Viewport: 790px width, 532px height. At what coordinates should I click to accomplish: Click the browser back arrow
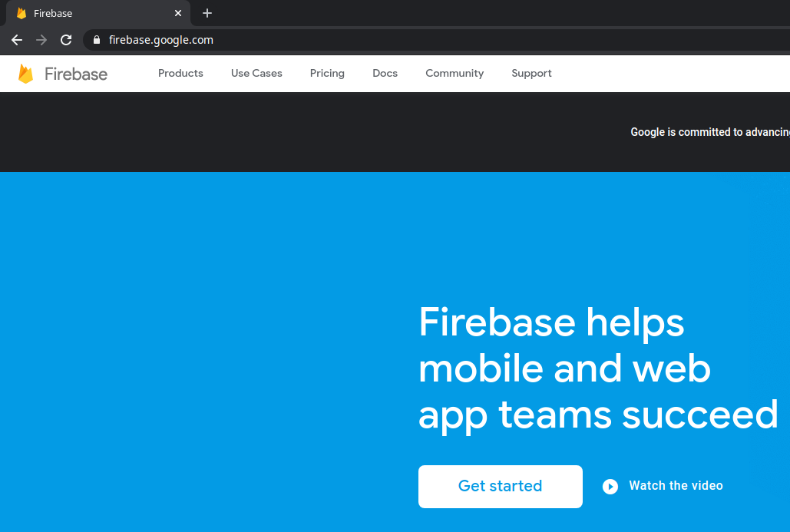click(17, 40)
